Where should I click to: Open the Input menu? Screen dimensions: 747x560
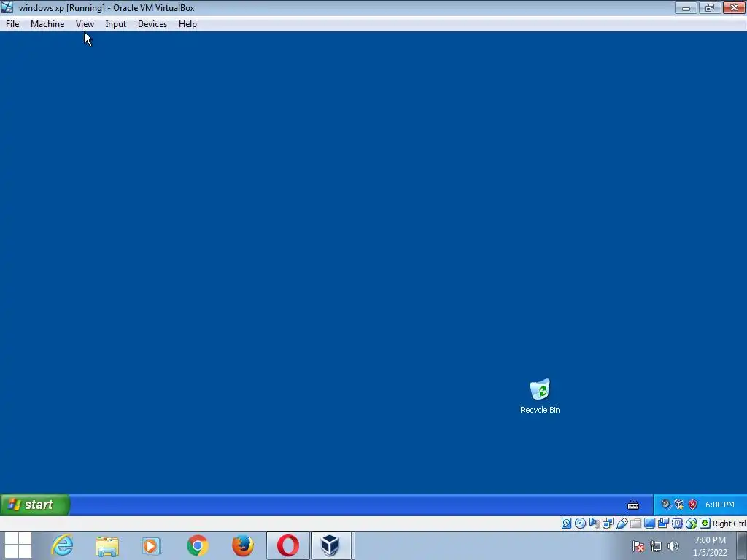[116, 24]
